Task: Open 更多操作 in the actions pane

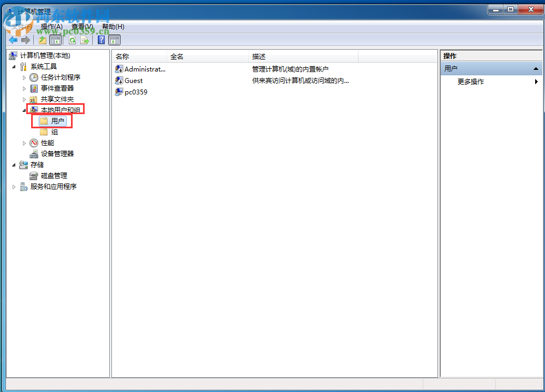Action: (x=471, y=82)
